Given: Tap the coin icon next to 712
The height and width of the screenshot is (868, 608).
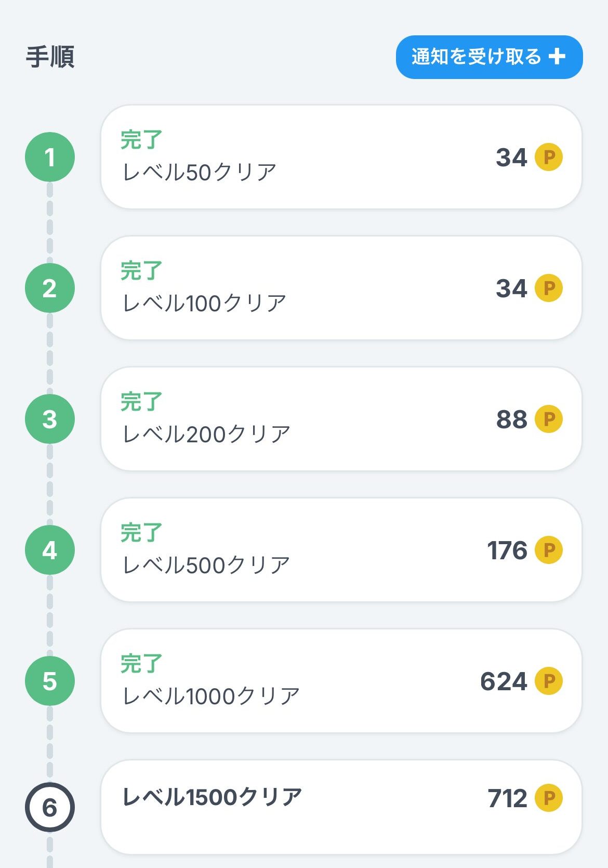Looking at the screenshot, I should point(549,798).
